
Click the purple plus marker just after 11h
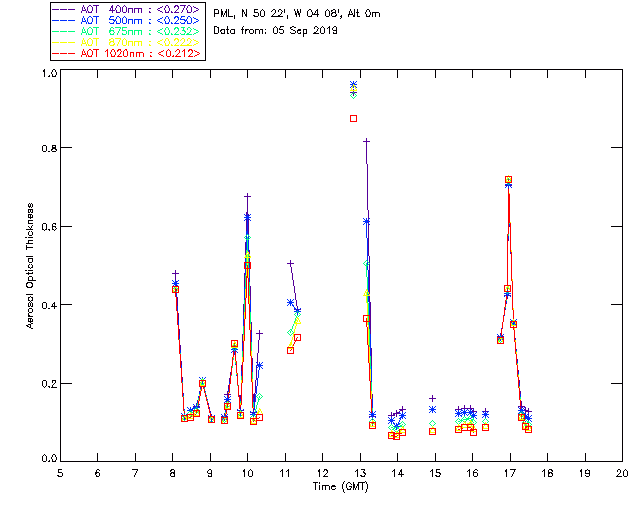[290, 263]
